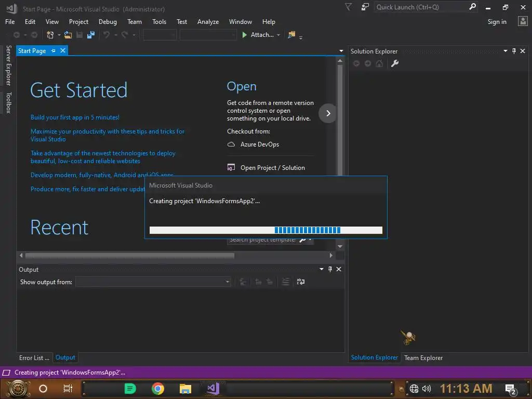Open the Toolbox side tab
The image size is (532, 399).
(9, 102)
